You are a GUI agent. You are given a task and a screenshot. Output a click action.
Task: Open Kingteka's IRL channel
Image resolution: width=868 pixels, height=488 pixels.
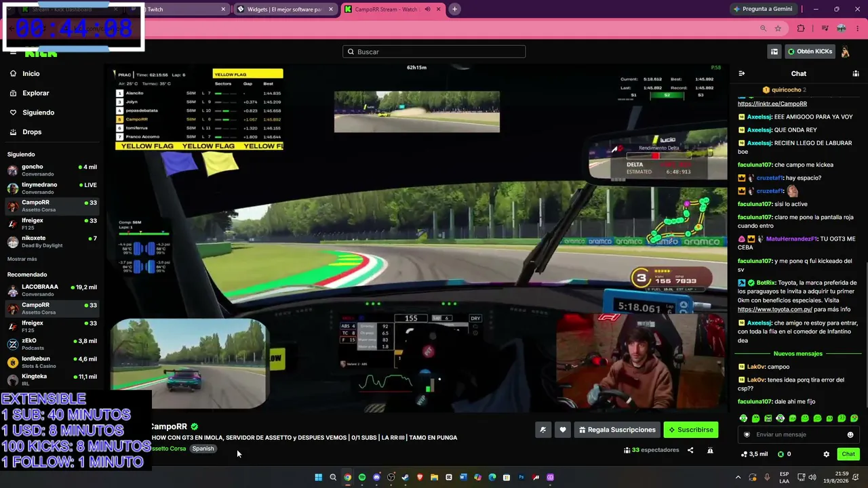pos(52,380)
